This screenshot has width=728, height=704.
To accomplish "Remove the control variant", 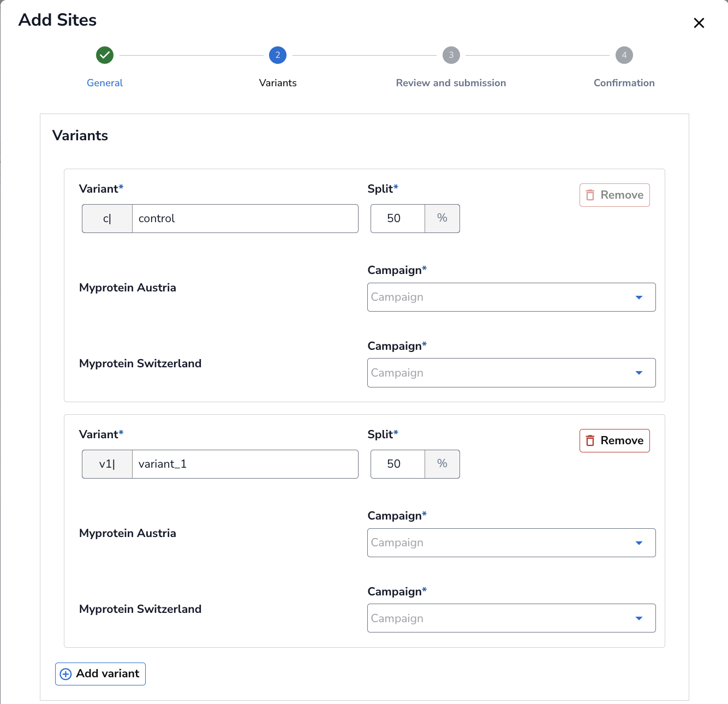I will tap(614, 195).
